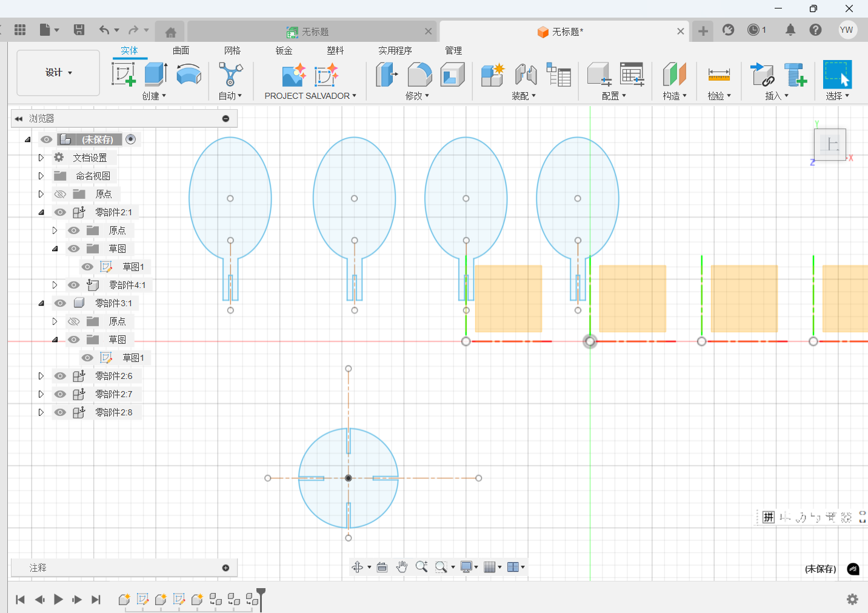Click the Project Salvador image generation icon
The width and height of the screenshot is (868, 613).
[x=294, y=75]
